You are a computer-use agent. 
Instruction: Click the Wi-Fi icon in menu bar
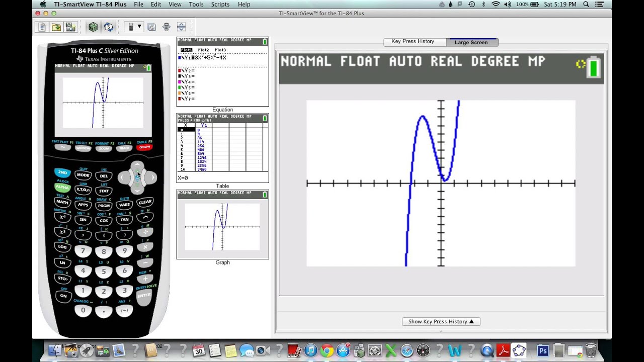496,5
